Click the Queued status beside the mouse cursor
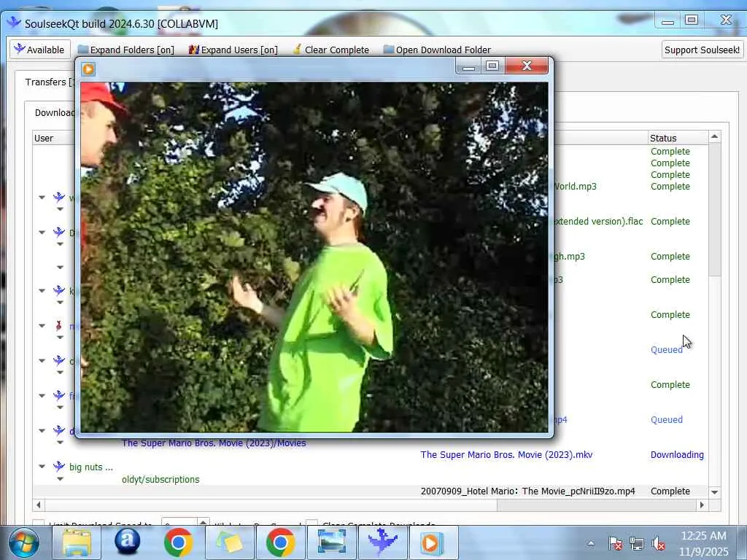This screenshot has width=747, height=560. click(x=667, y=349)
